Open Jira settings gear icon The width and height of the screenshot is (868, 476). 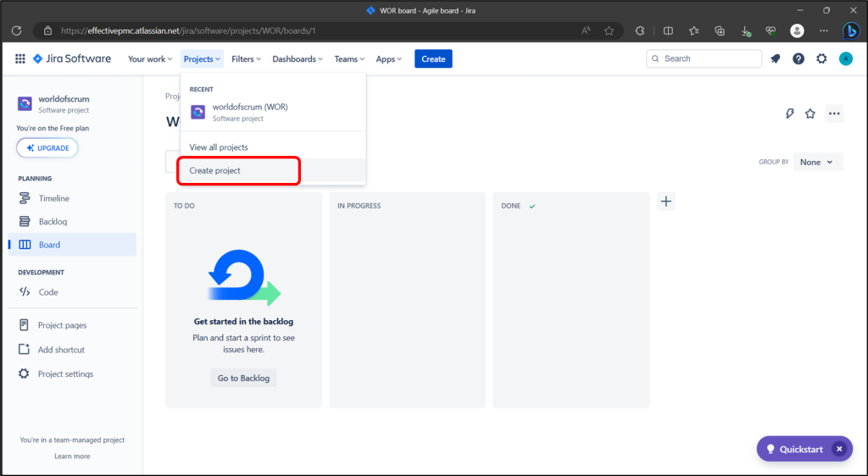coord(821,58)
